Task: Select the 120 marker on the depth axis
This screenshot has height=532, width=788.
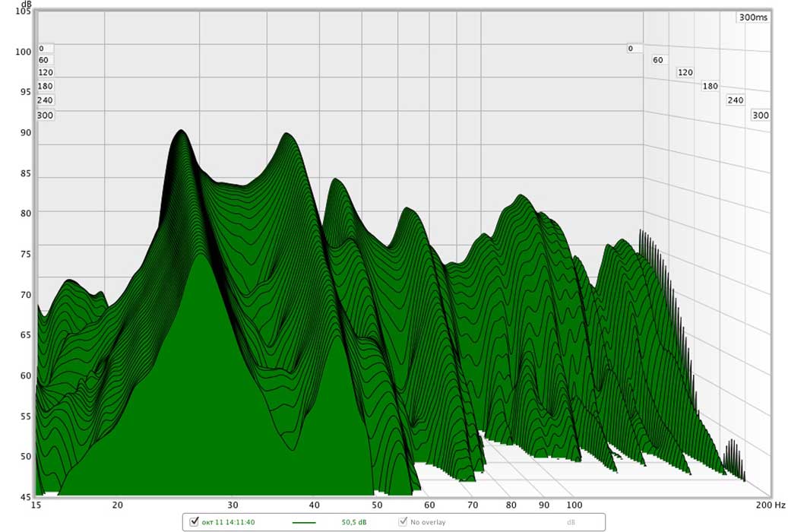Action: (685, 72)
